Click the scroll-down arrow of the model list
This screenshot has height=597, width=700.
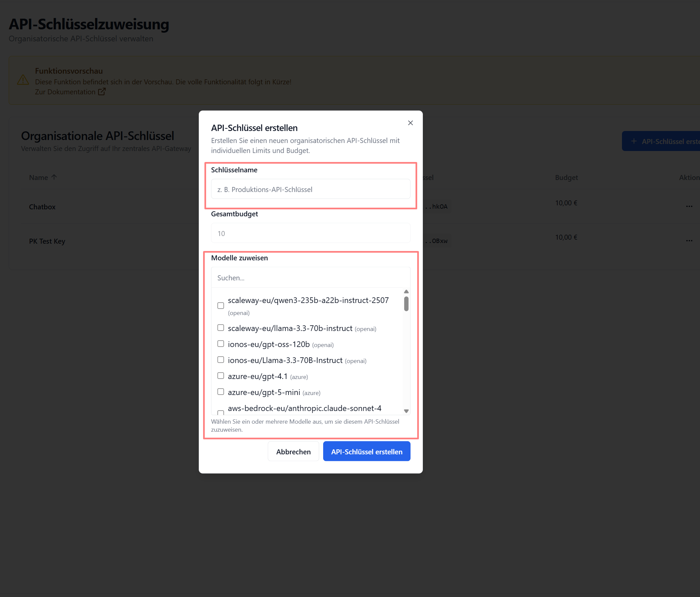tap(407, 411)
